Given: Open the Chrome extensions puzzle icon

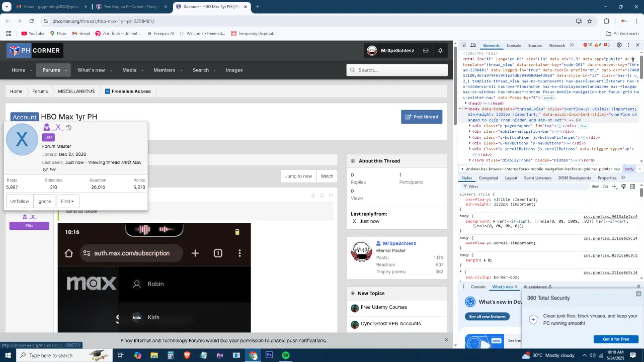Looking at the screenshot, I should pyautogui.click(x=606, y=21).
